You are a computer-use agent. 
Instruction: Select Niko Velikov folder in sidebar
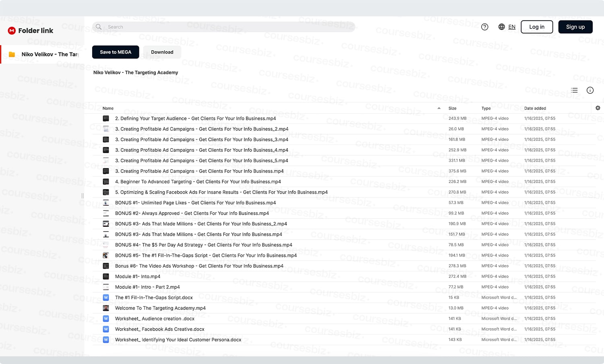pyautogui.click(x=42, y=54)
